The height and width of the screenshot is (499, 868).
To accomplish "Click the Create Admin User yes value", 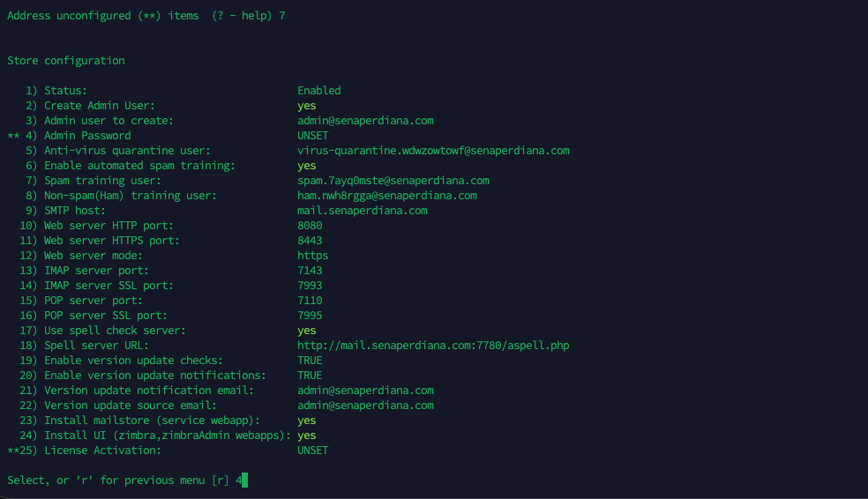I will click(x=307, y=106).
